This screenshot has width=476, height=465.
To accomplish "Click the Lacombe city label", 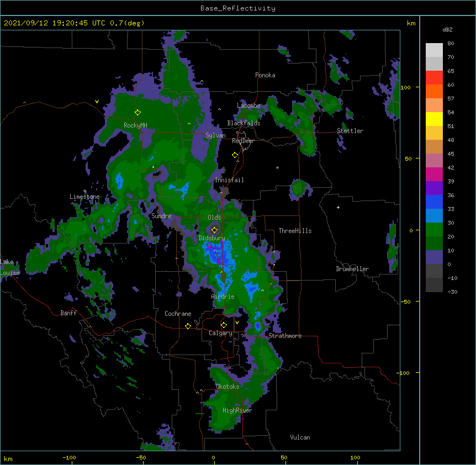I will (x=248, y=105).
